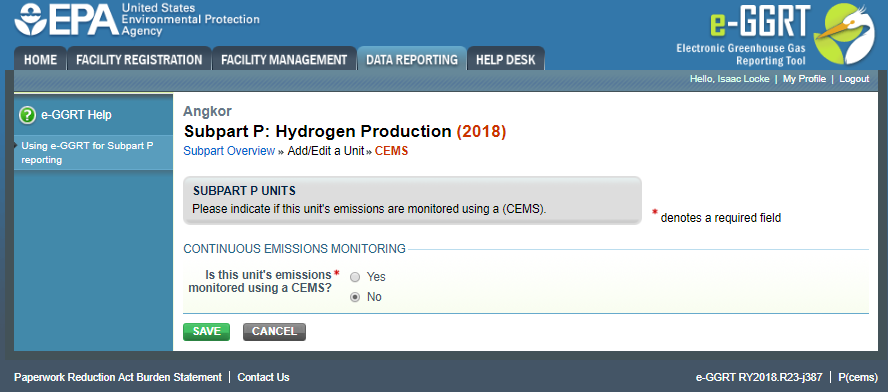Click the CEMS breadcrumb text
This screenshot has height=392, width=888.
[x=391, y=151]
